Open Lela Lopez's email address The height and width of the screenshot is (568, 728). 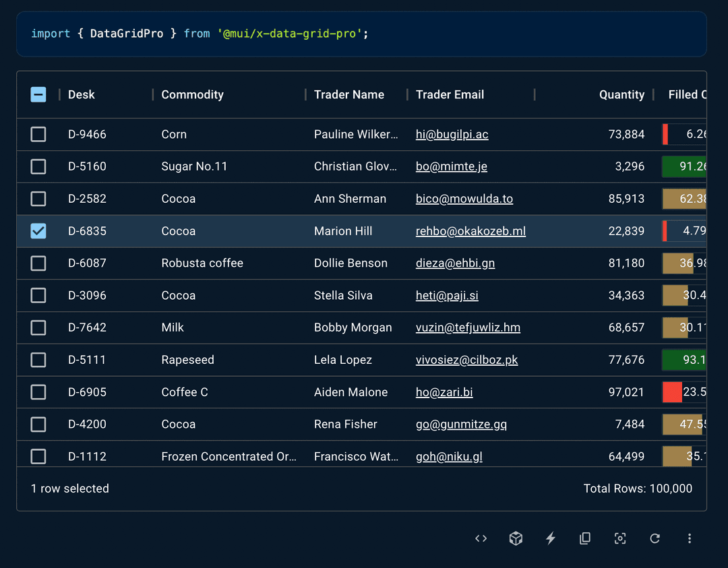(x=466, y=360)
